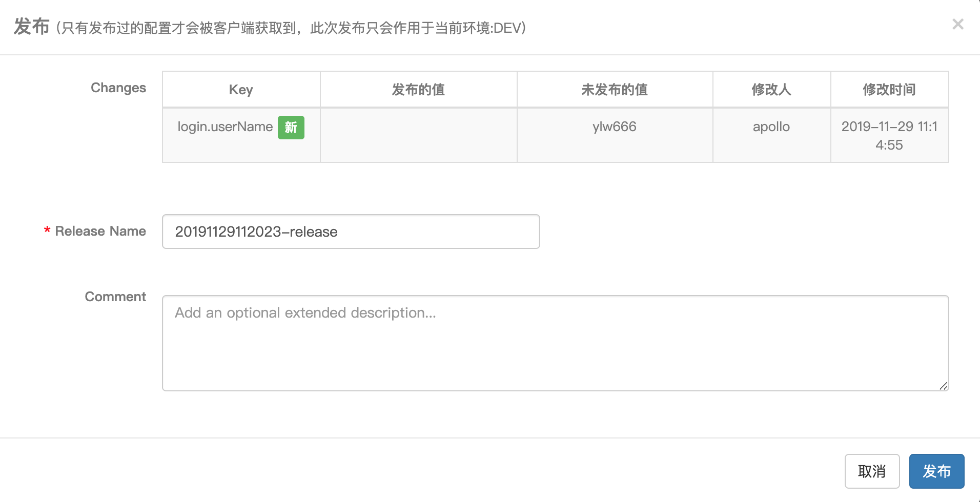Click the 发布 dialog title text
This screenshot has width=980, height=502.
click(x=31, y=26)
